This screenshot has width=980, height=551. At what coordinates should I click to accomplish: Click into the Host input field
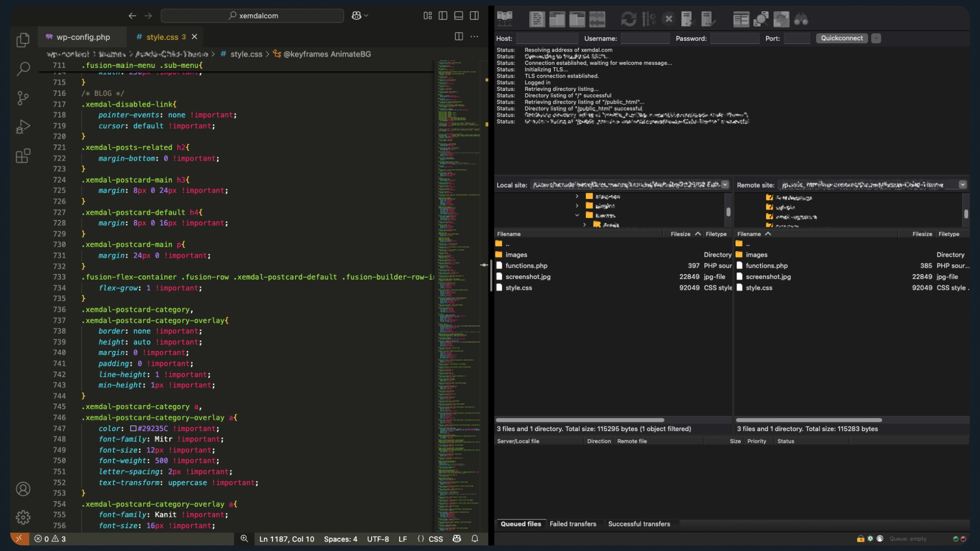(x=547, y=38)
